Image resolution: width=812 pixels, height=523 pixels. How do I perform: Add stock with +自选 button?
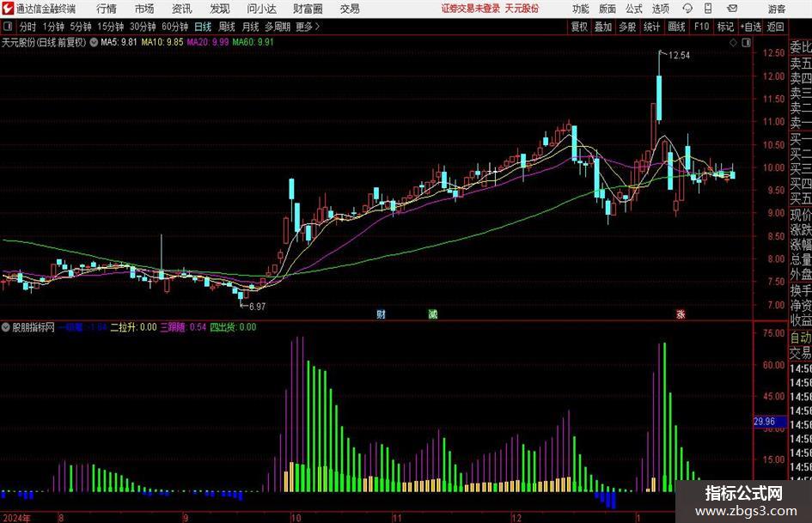pos(751,27)
